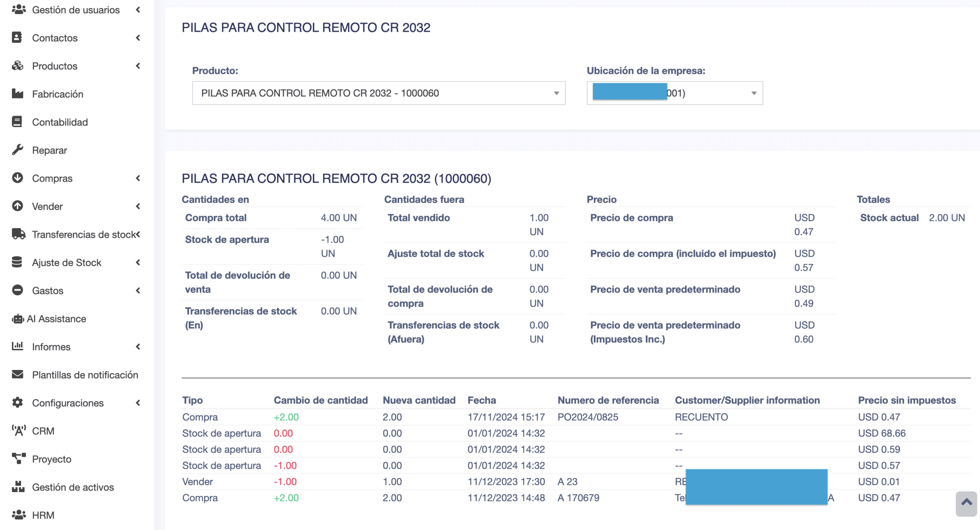Click the HRM people icon
The width and height of the screenshot is (980, 530).
tap(18, 515)
